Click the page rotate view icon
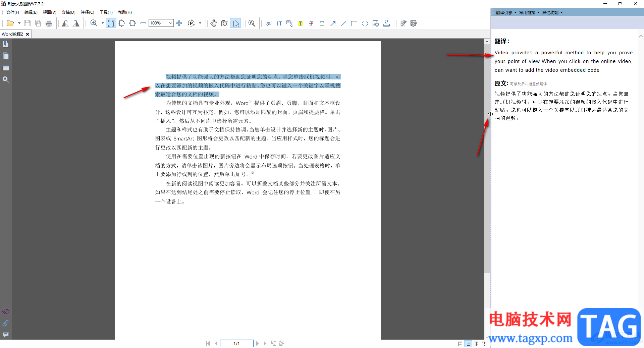 pos(191,23)
